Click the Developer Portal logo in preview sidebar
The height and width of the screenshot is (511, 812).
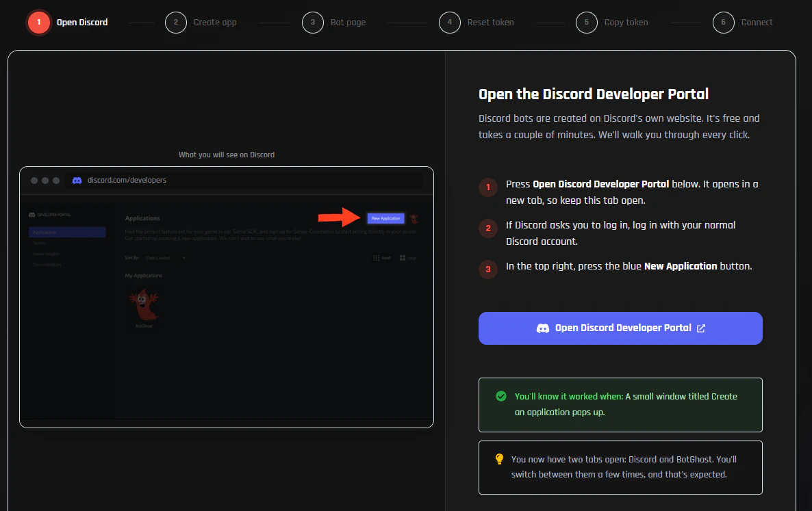tap(50, 215)
